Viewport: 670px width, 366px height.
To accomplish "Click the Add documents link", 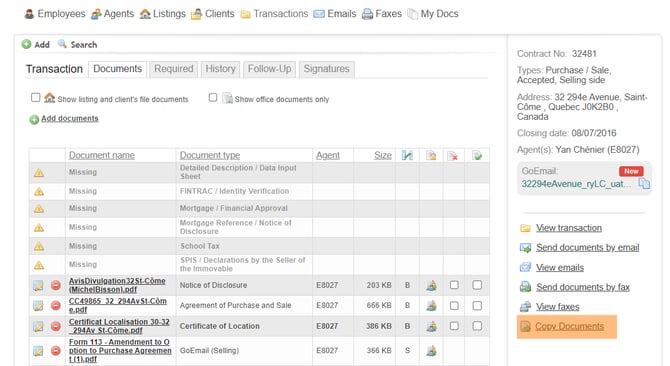I will coord(70,118).
